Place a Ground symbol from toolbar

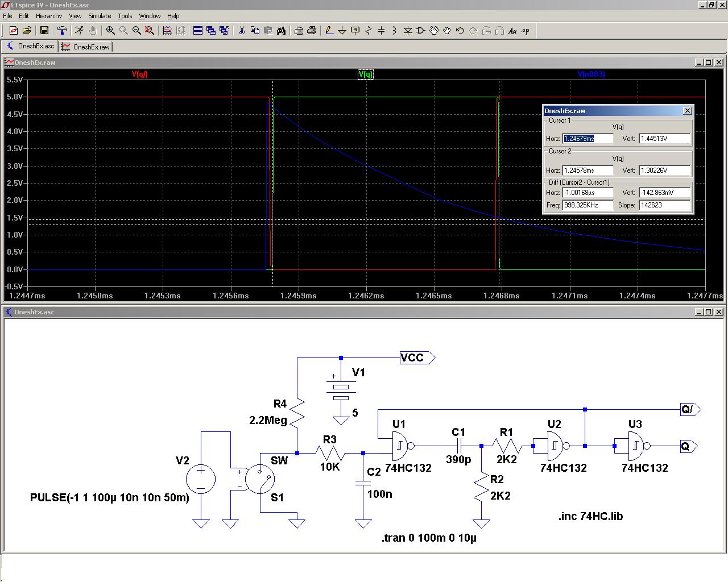point(342,31)
